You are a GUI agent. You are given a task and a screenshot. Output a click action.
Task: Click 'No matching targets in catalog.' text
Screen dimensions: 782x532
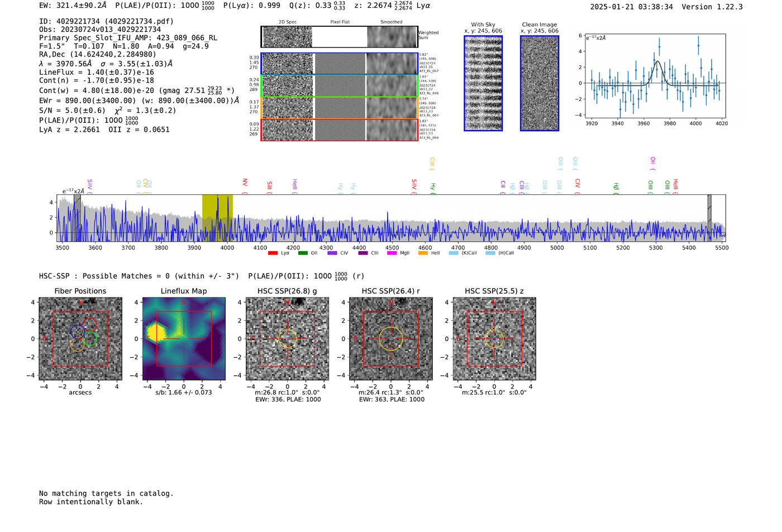(x=106, y=493)
